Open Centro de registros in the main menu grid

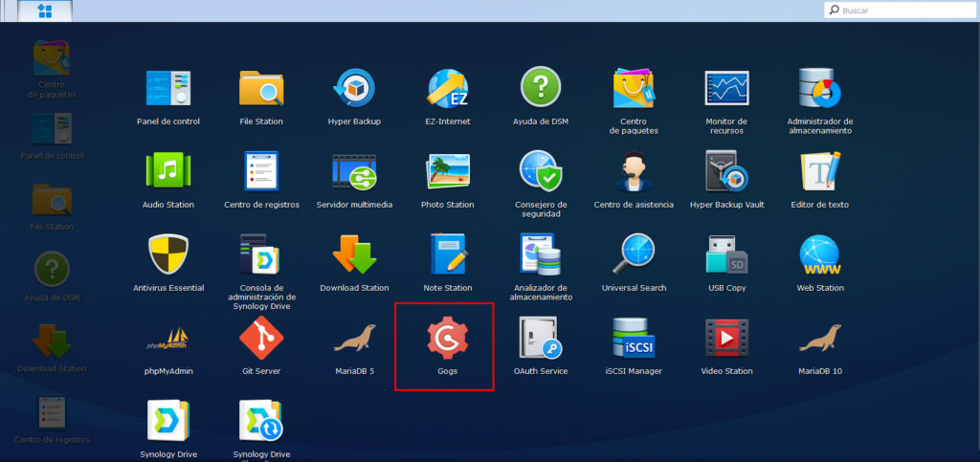(261, 171)
